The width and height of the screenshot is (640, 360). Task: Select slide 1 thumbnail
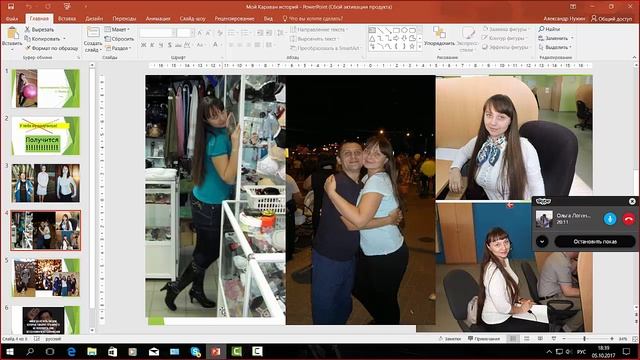coord(45,88)
